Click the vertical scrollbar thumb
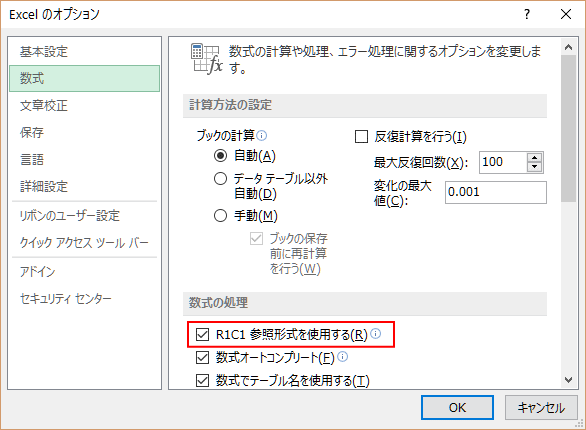 click(x=568, y=129)
